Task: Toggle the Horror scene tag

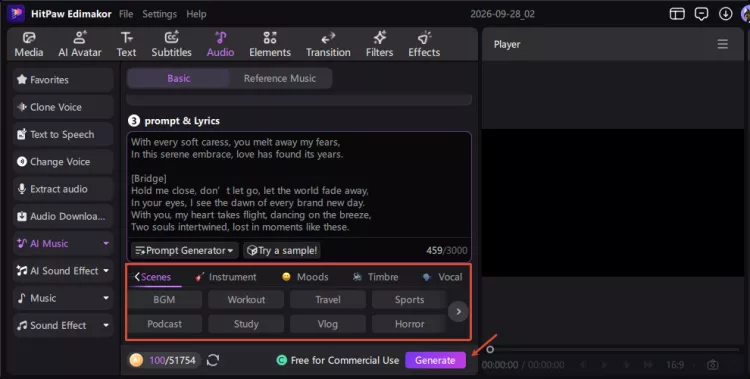Action: tap(409, 324)
